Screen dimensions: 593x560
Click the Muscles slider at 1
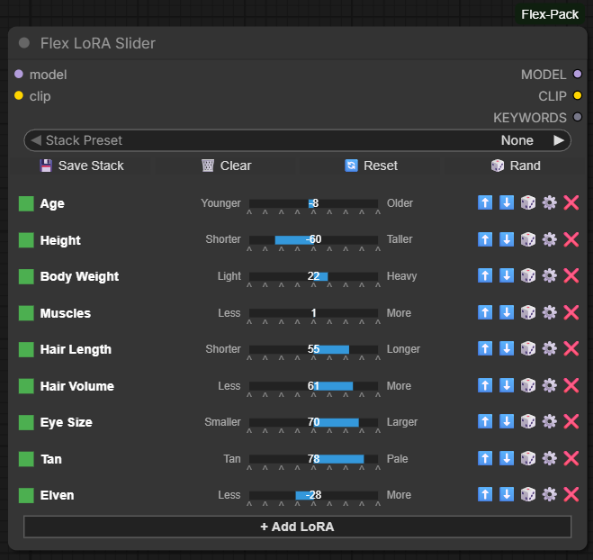pyautogui.click(x=314, y=313)
